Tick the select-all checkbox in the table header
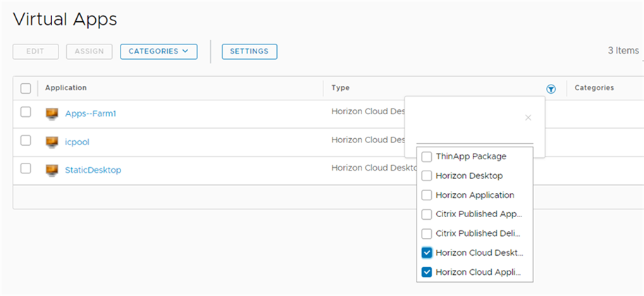This screenshot has width=644, height=296. (x=26, y=88)
